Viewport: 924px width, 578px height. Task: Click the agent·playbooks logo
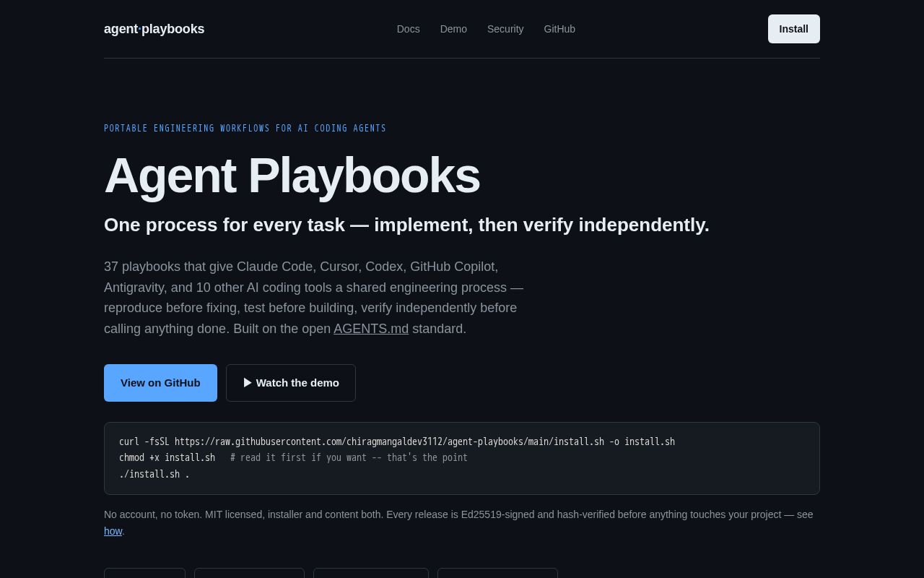tap(154, 29)
